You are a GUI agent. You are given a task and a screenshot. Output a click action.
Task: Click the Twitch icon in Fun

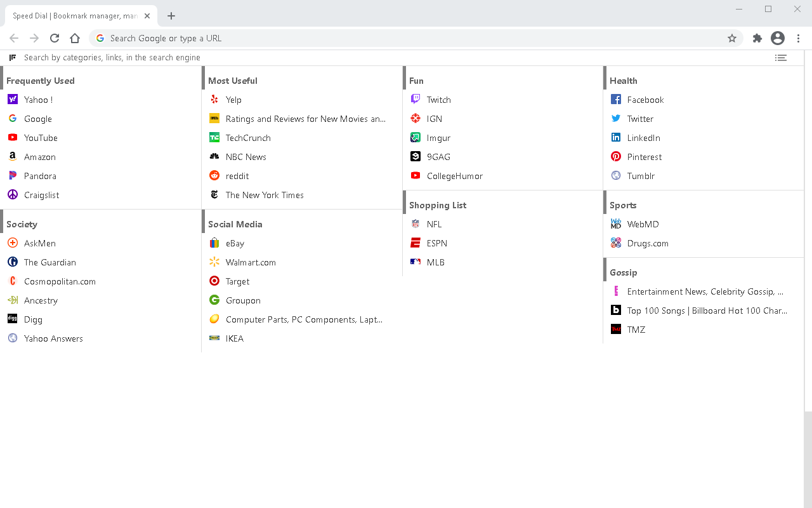click(416, 100)
